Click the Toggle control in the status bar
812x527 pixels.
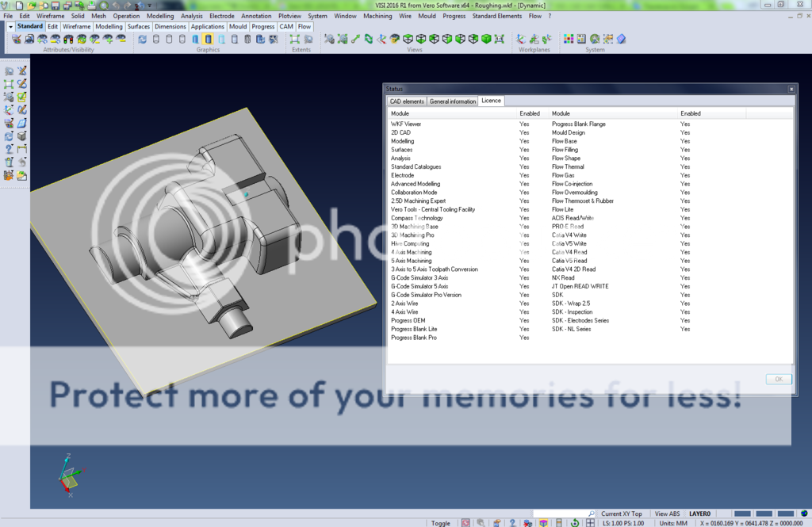coord(440,523)
